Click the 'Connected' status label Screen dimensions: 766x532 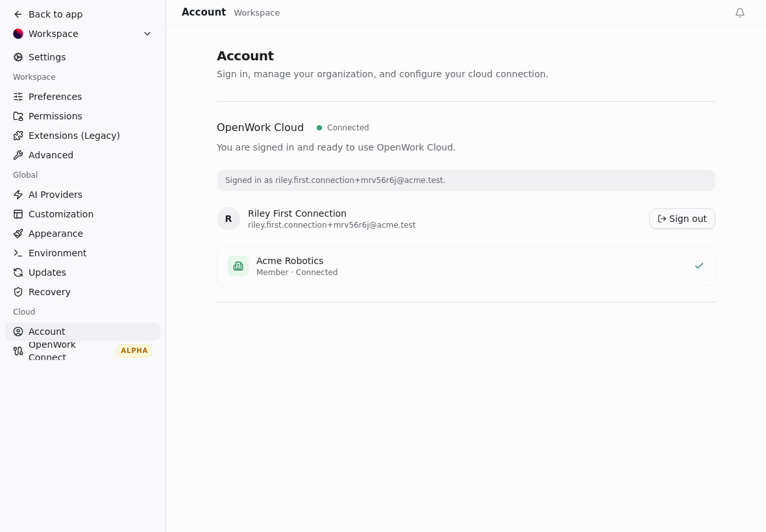coord(348,128)
